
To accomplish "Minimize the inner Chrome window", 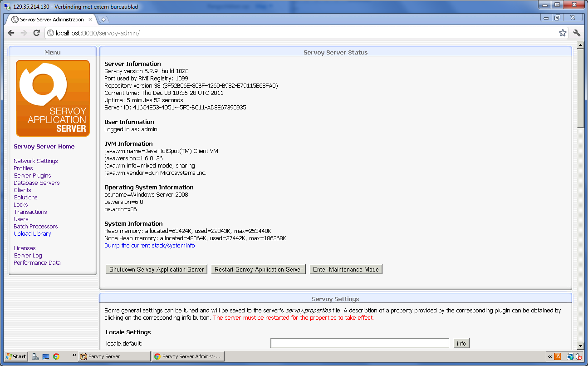I will 546,18.
